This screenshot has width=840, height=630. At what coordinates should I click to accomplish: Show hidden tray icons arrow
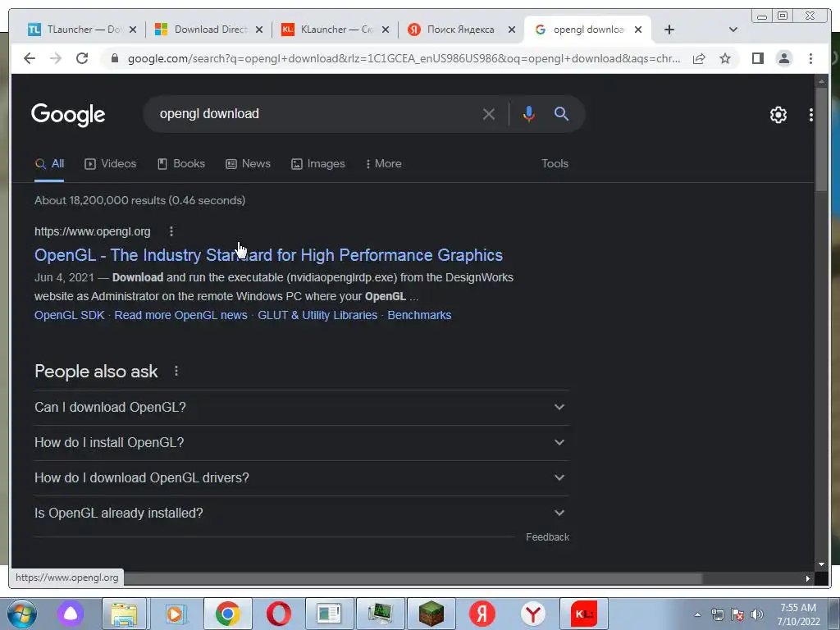697,614
